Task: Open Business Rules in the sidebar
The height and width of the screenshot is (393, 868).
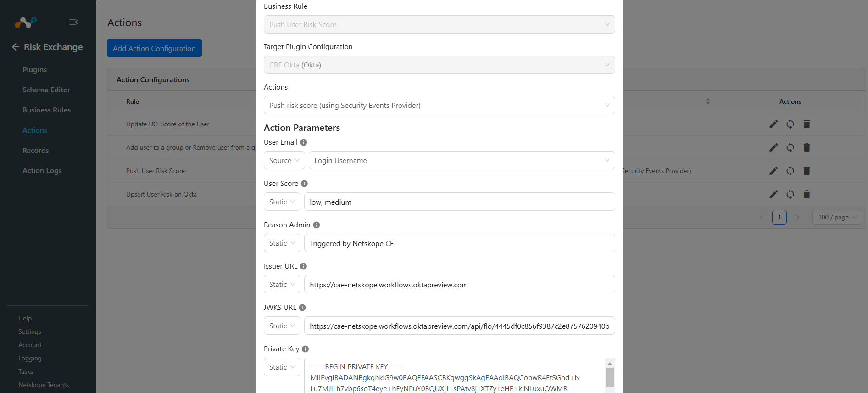Action: [x=46, y=110]
